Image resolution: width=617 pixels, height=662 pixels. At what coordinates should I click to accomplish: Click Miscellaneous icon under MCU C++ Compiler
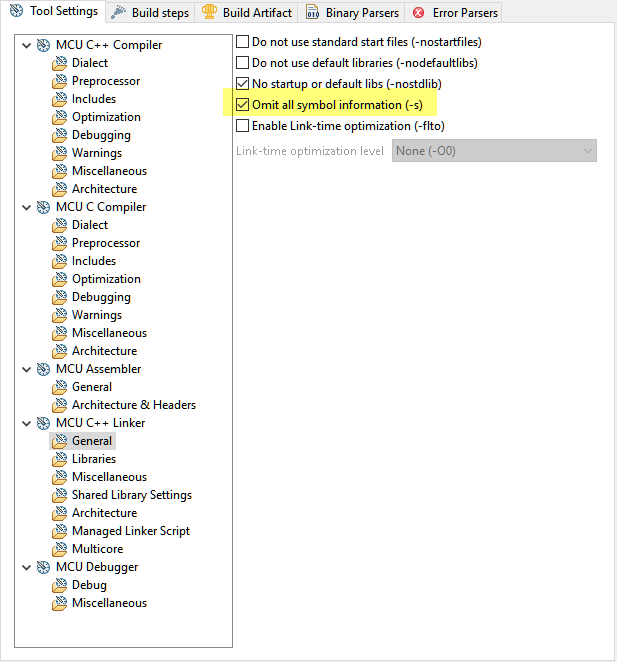point(60,171)
